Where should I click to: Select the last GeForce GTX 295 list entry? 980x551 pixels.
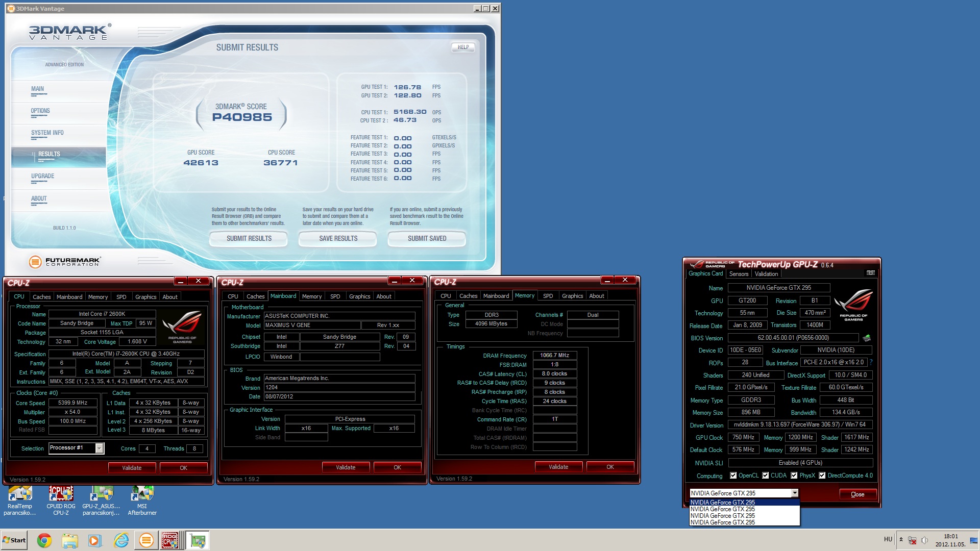(x=723, y=522)
